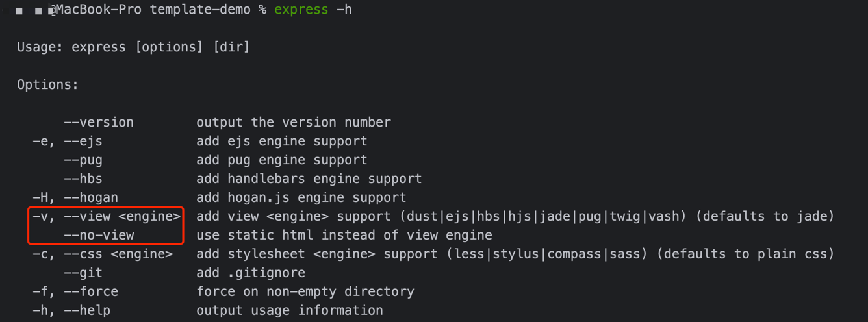Click the "--pug" option flag
The height and width of the screenshot is (322, 868).
coord(83,160)
